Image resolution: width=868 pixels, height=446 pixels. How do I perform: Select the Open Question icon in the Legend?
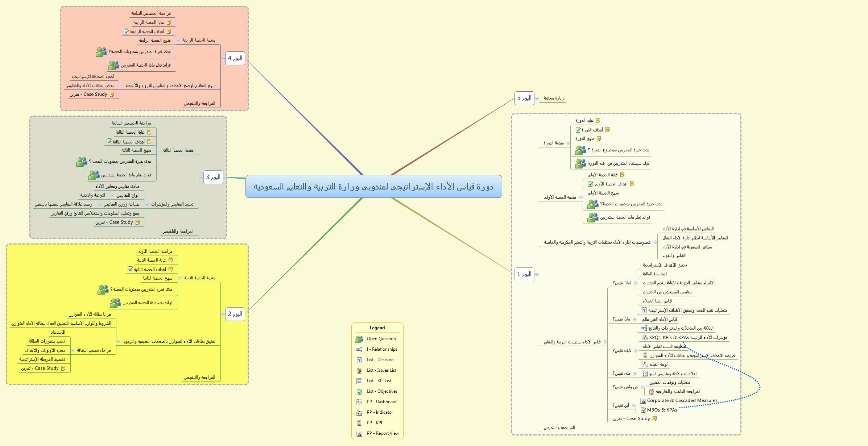[358, 339]
